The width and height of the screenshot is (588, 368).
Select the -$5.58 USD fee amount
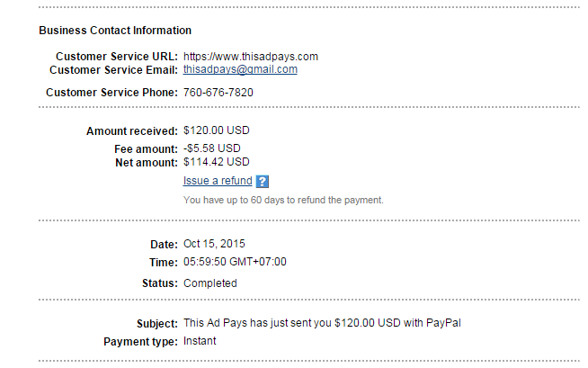pyautogui.click(x=214, y=148)
